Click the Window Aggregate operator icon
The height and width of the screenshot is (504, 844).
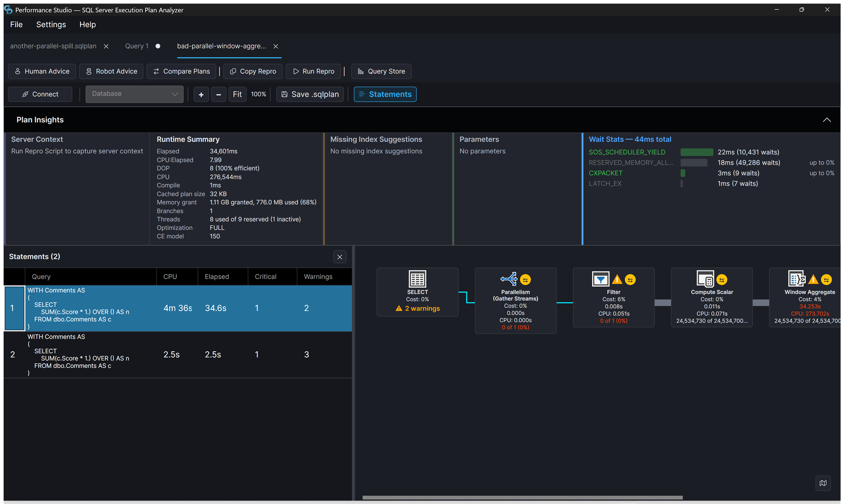[796, 279]
